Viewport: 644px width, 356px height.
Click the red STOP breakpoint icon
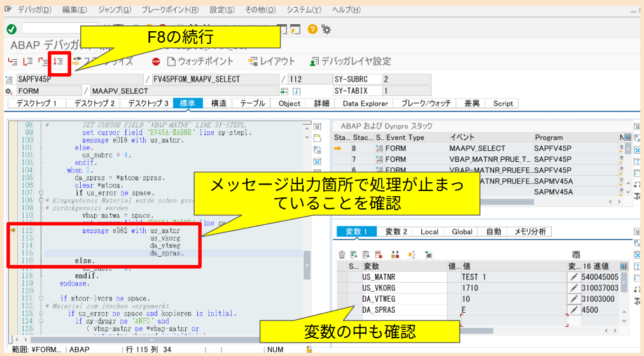[156, 62]
